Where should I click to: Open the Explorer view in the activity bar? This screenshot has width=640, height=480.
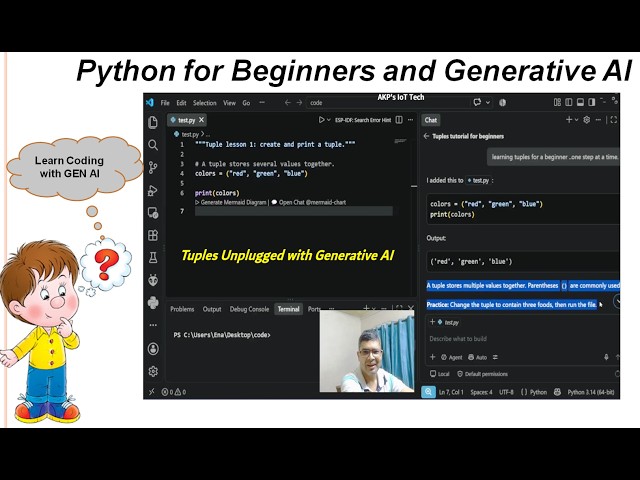click(153, 122)
